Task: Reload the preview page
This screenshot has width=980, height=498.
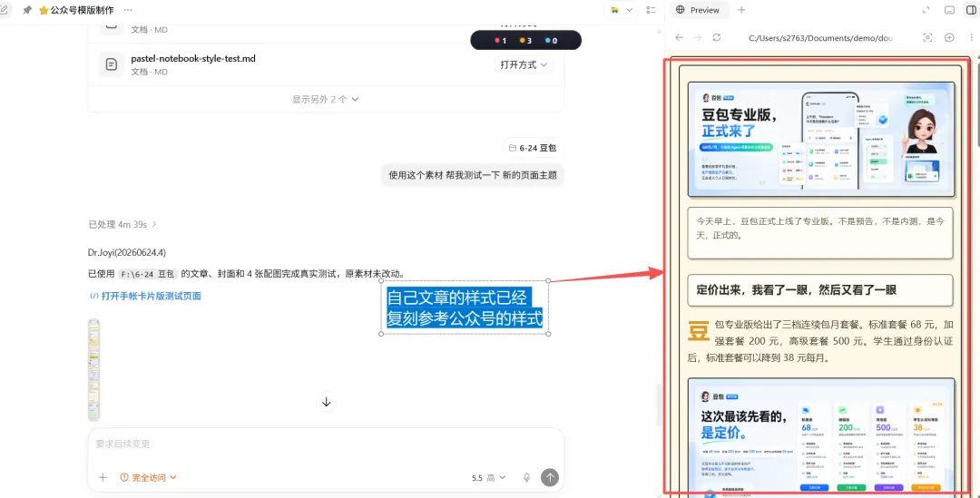Action: click(716, 37)
